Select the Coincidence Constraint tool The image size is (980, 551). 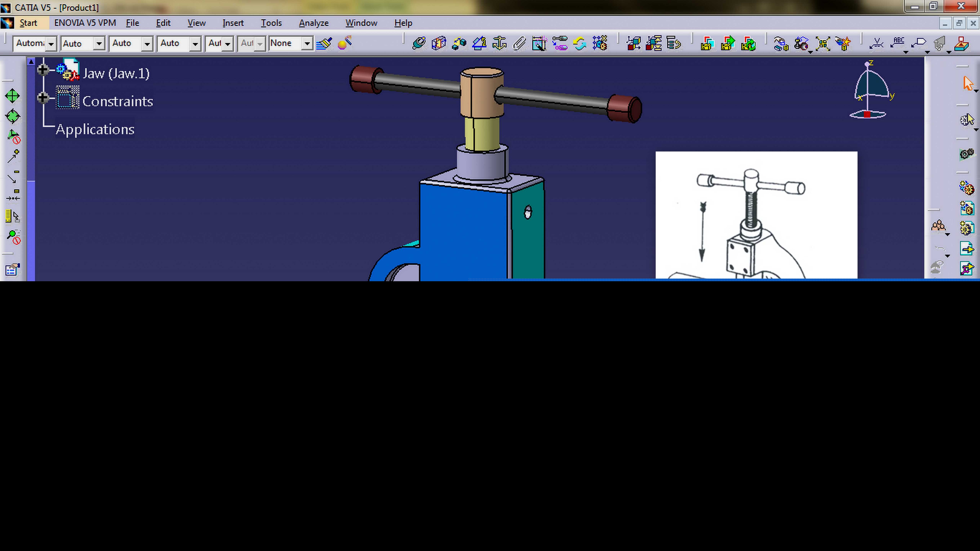(x=418, y=43)
